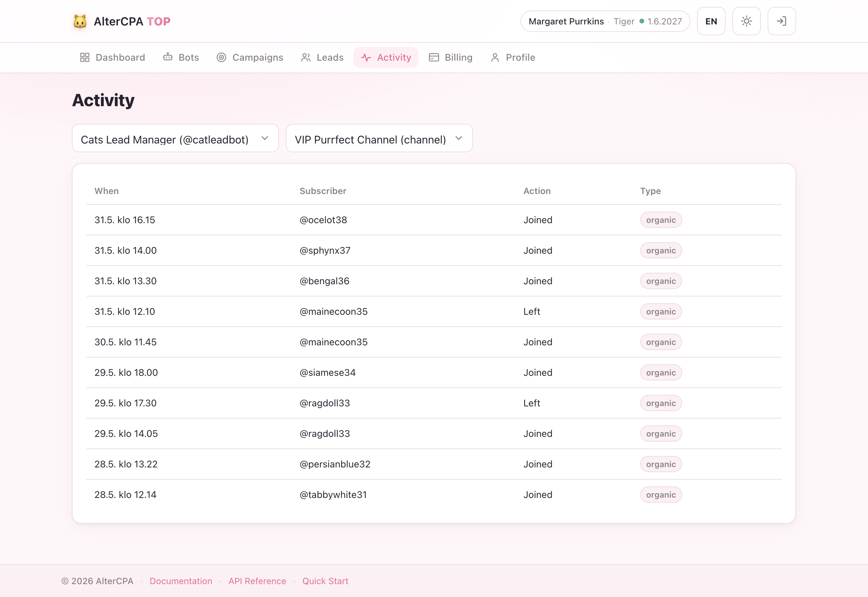Click the chevron on the channel selector

pos(459,138)
